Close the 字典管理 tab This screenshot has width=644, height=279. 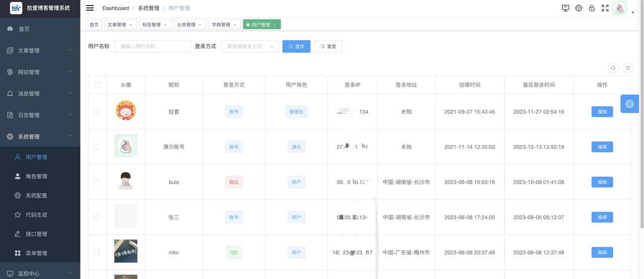[x=234, y=25]
